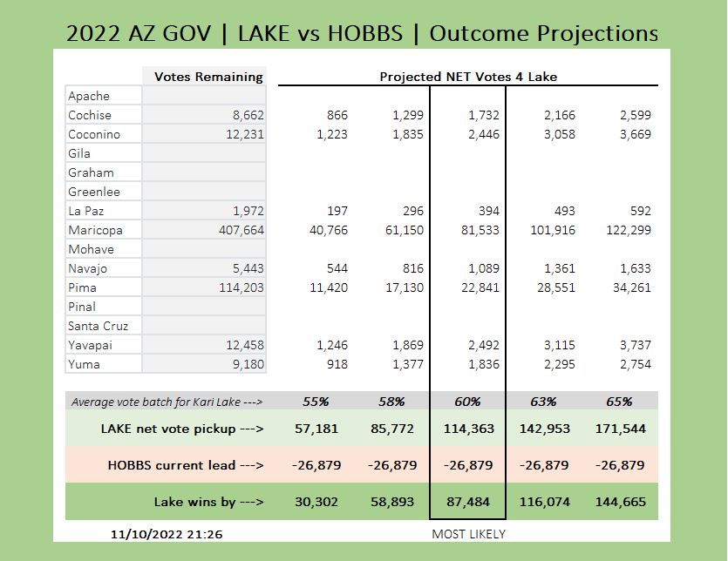728x561 pixels.
Task: Click the Maricopa projection value 81,533
Action: click(x=480, y=230)
